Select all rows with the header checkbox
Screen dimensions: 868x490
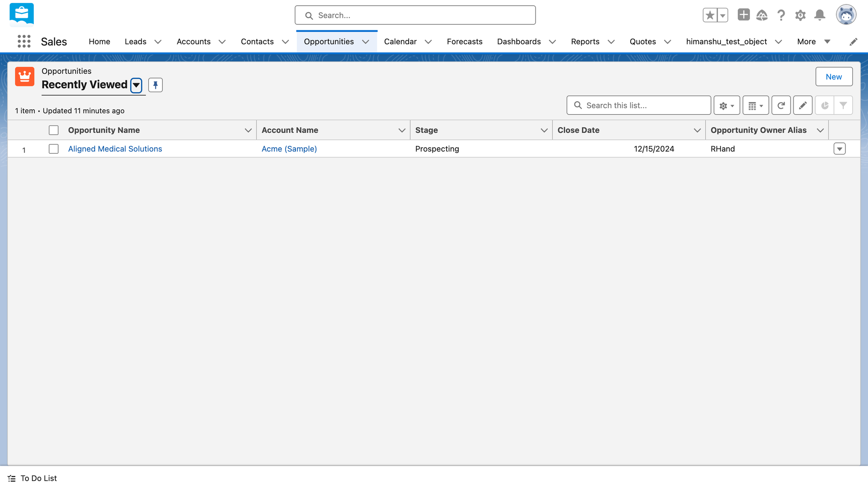(53, 130)
